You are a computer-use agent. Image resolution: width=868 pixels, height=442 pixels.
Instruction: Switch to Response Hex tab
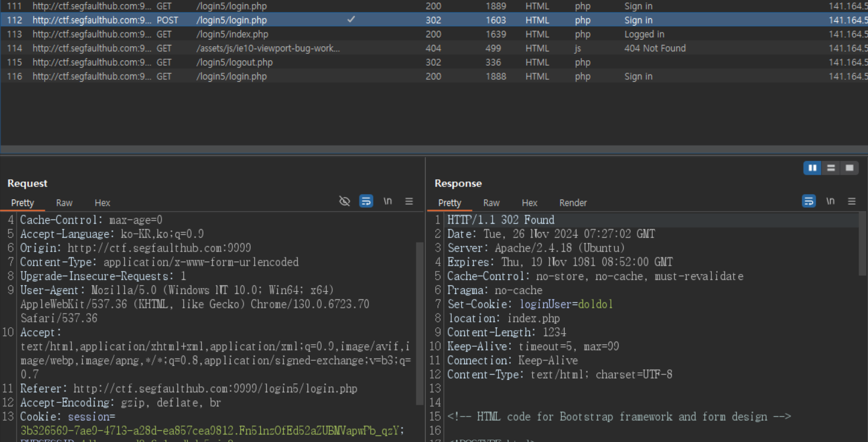pos(529,202)
